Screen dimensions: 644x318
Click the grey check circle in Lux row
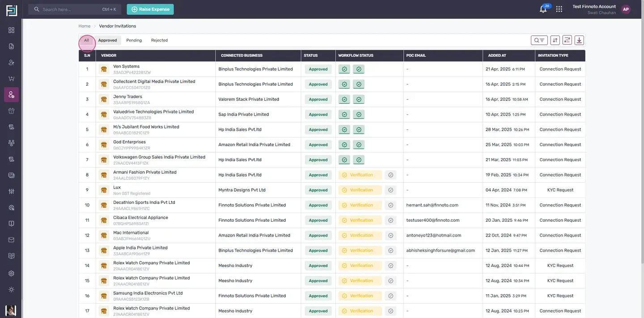390,190
